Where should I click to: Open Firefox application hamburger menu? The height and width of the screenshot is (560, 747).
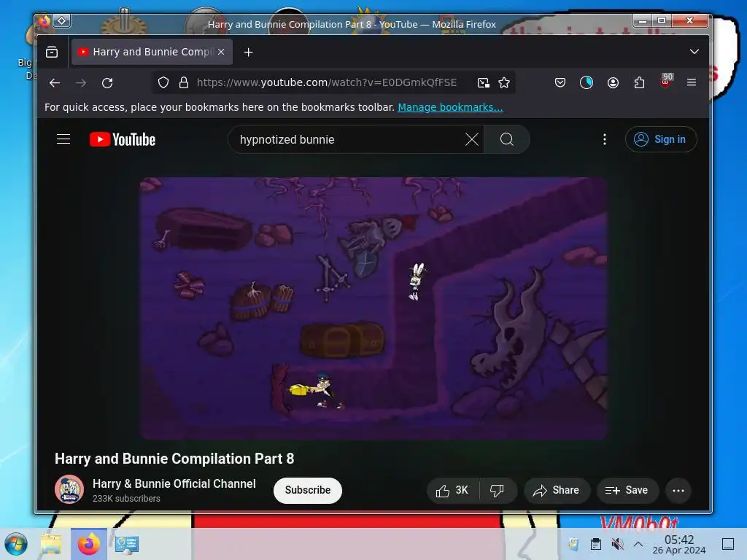pyautogui.click(x=692, y=83)
